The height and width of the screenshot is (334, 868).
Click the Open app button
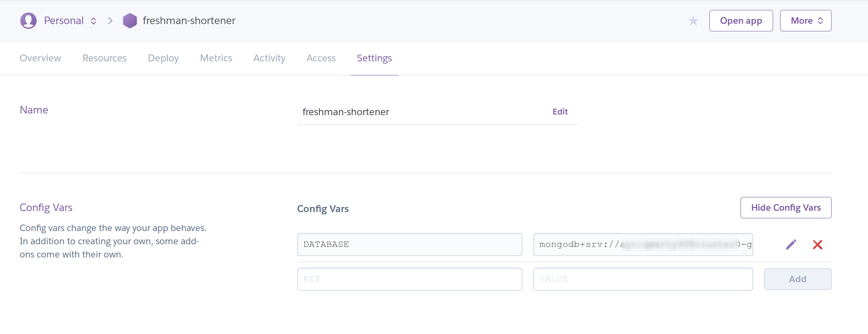coord(741,21)
